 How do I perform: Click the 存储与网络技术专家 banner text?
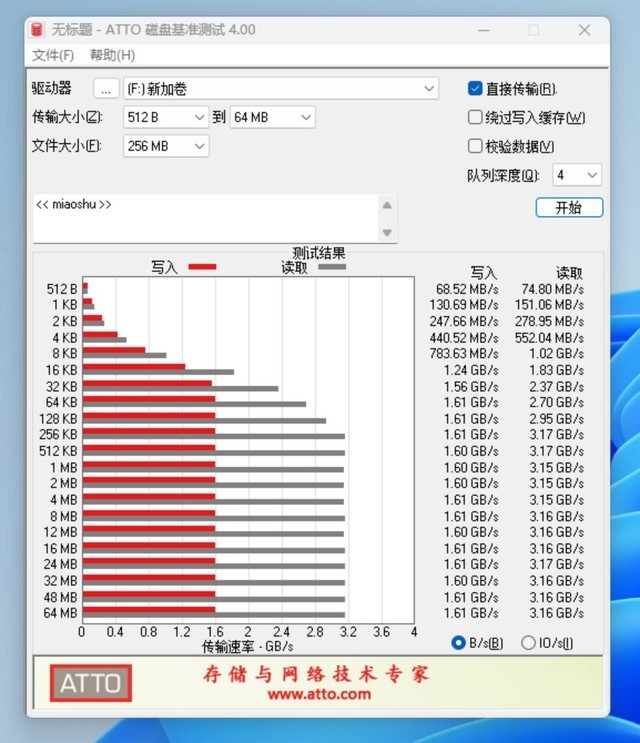click(316, 673)
